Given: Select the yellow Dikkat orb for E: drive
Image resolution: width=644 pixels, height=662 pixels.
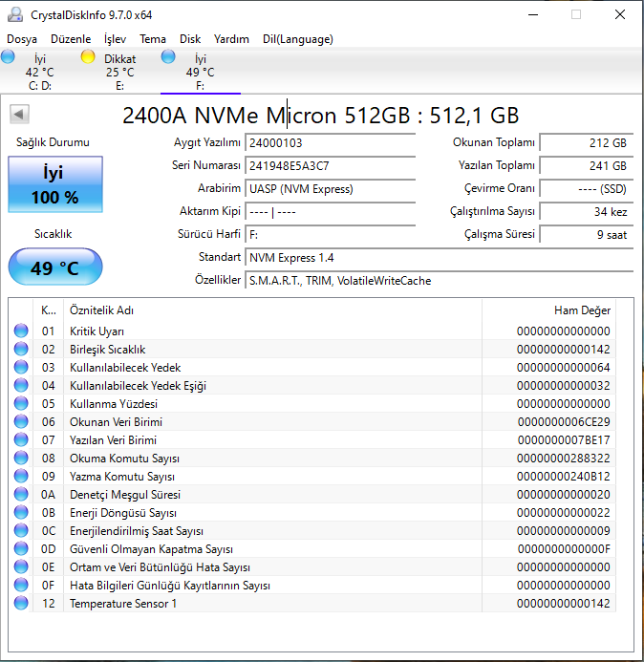Looking at the screenshot, I should 88,56.
